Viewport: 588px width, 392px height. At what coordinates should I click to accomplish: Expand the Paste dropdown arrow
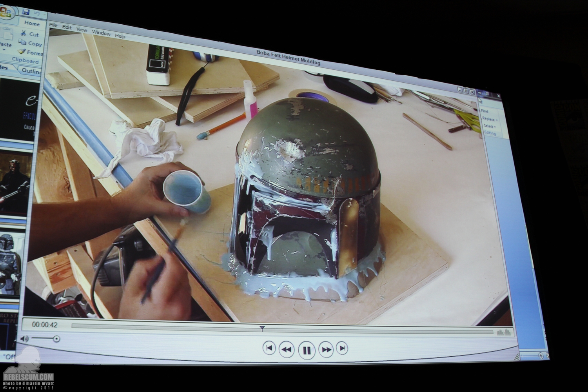click(x=4, y=51)
